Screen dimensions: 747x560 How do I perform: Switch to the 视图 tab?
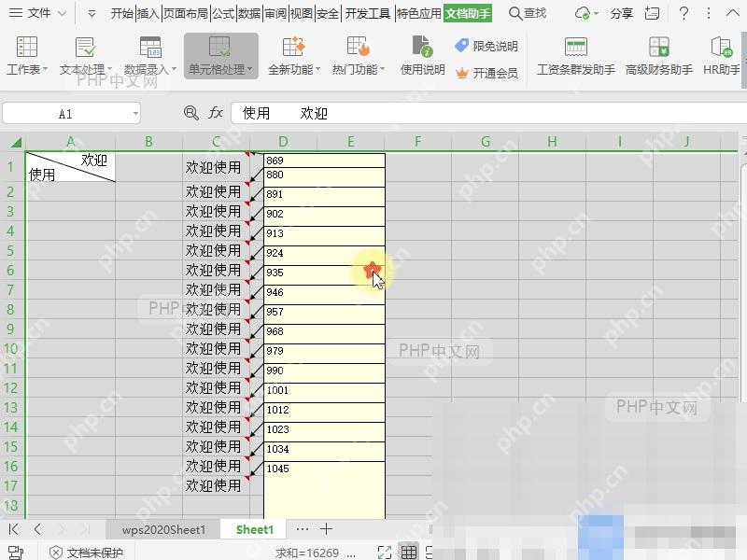click(x=301, y=13)
